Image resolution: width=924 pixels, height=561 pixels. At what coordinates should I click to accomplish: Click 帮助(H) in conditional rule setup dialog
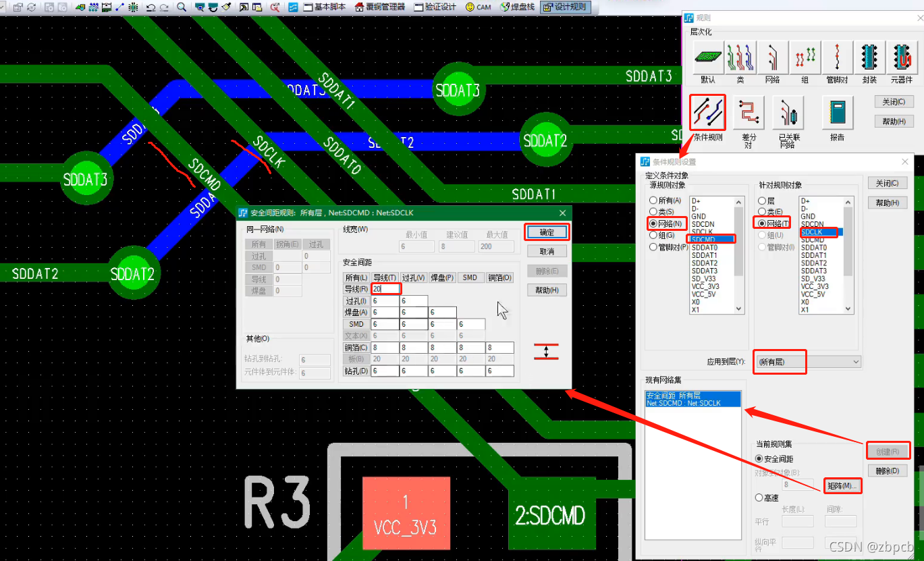tap(888, 203)
